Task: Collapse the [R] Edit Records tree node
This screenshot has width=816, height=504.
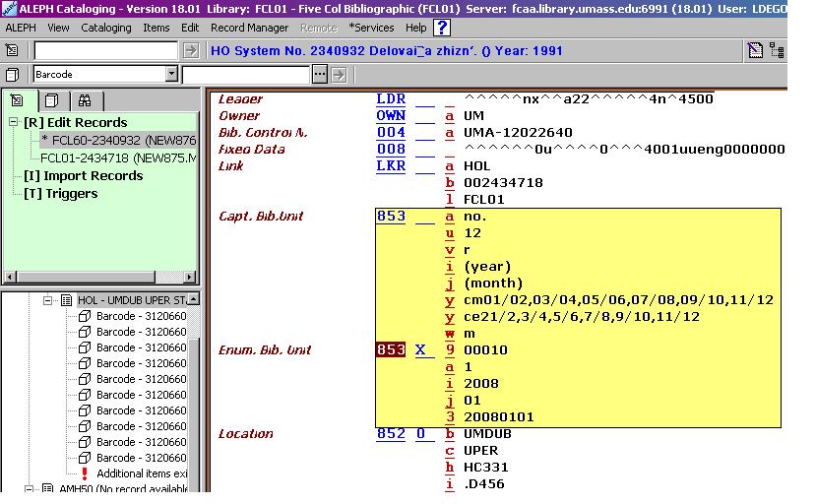Action: tap(14, 122)
